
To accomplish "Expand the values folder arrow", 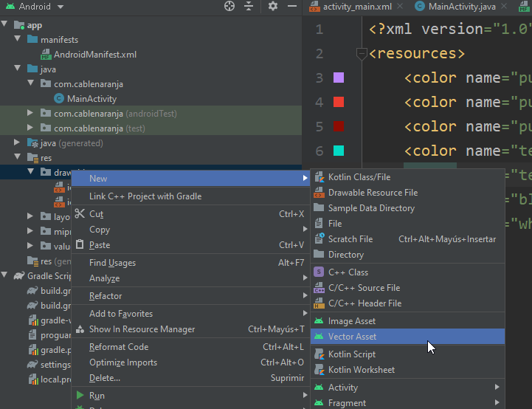I will (30, 245).
